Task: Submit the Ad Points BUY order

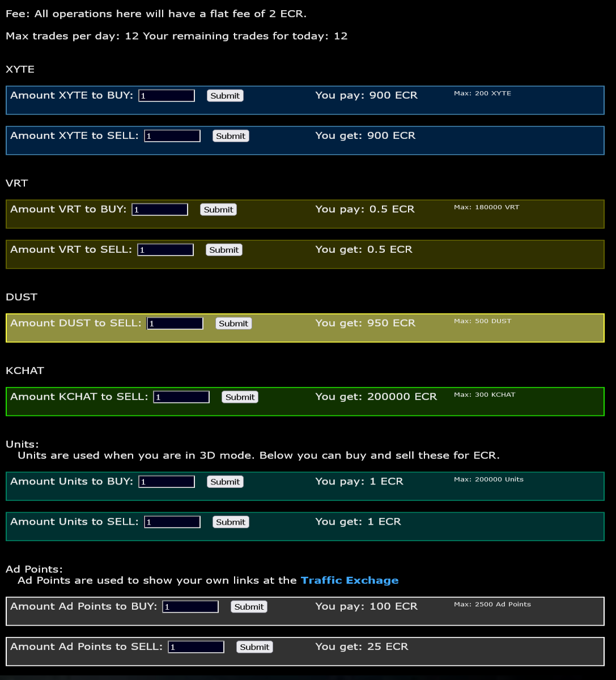Action: pyautogui.click(x=249, y=607)
